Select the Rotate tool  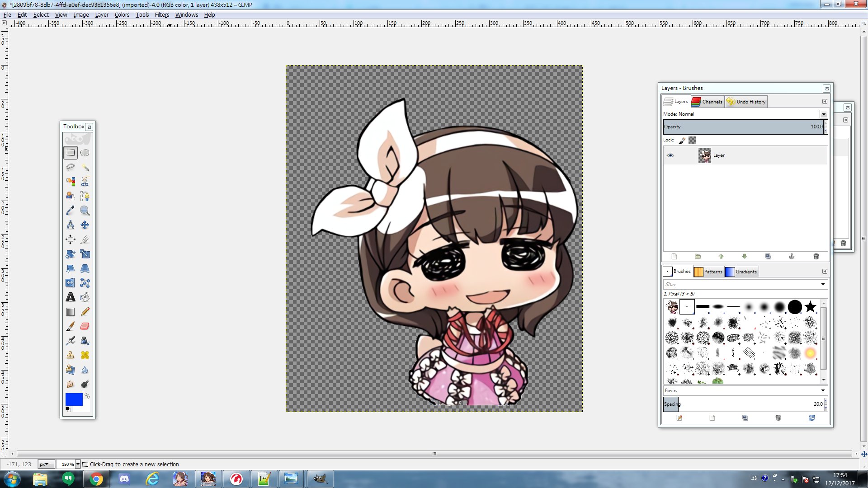click(71, 254)
